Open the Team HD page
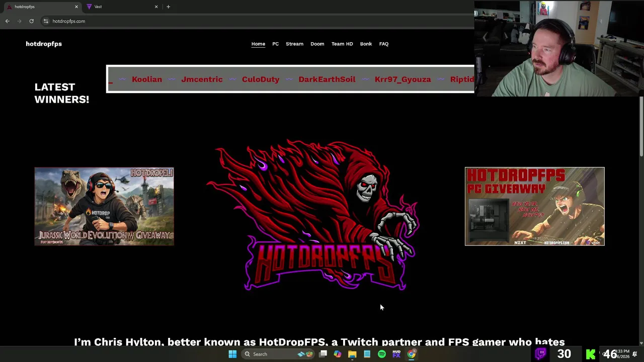The image size is (644, 362). [x=342, y=44]
